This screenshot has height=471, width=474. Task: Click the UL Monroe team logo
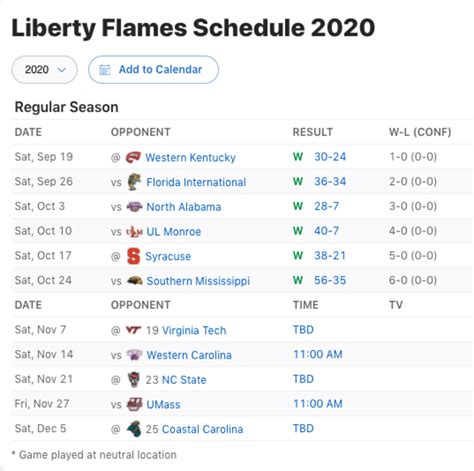134,231
